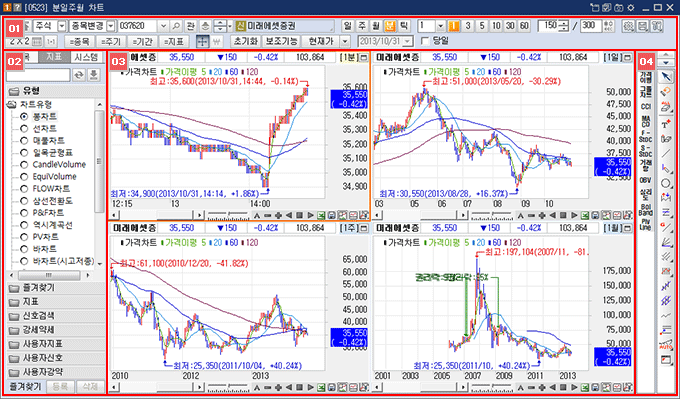Switch to the 시스템 tab
Viewport: 680px width, 399px height.
[x=86, y=57]
